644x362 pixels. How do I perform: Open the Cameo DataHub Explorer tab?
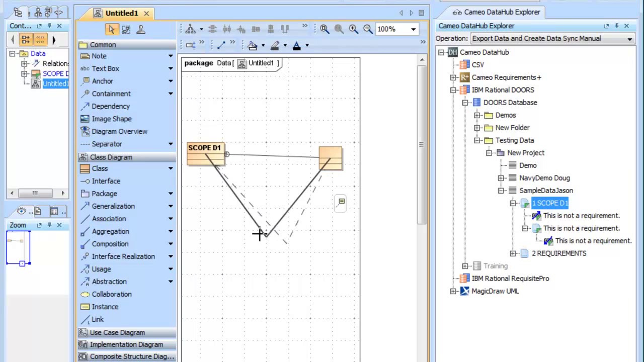pos(496,12)
